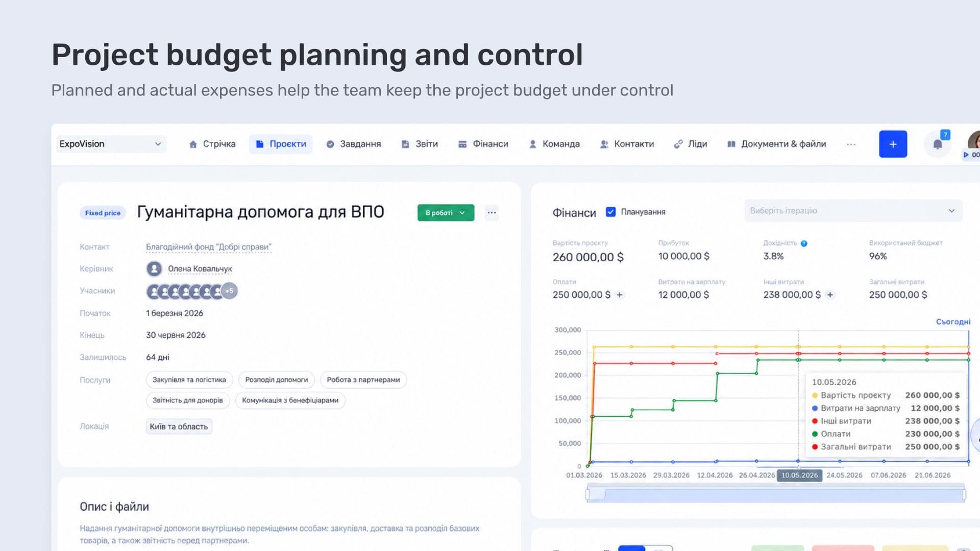The width and height of the screenshot is (980, 551).
Task: Click the chart date range slider bar
Action: (x=776, y=494)
